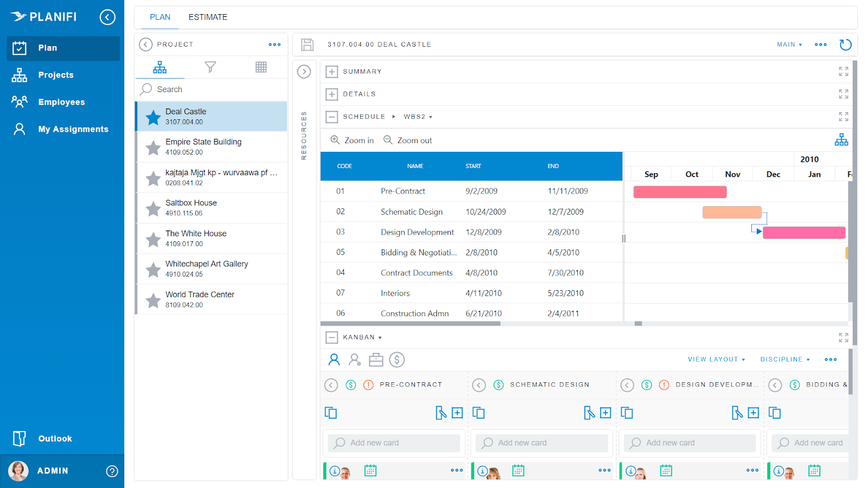The width and height of the screenshot is (868, 488).
Task: Expand the Summary section
Action: click(x=332, y=72)
